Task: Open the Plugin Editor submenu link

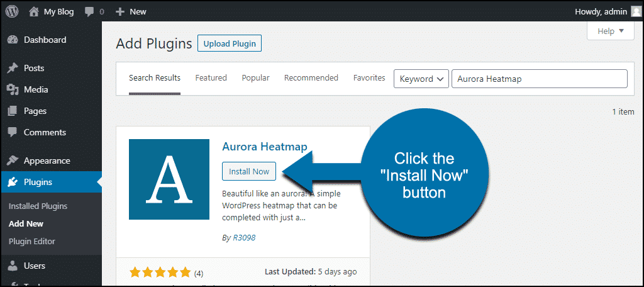Action: click(x=31, y=241)
